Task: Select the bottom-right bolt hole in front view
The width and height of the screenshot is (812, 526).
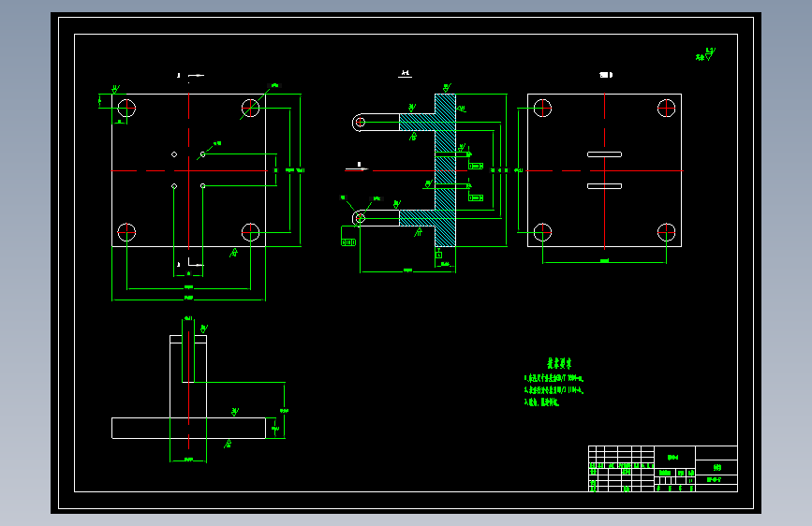Action: tap(251, 232)
